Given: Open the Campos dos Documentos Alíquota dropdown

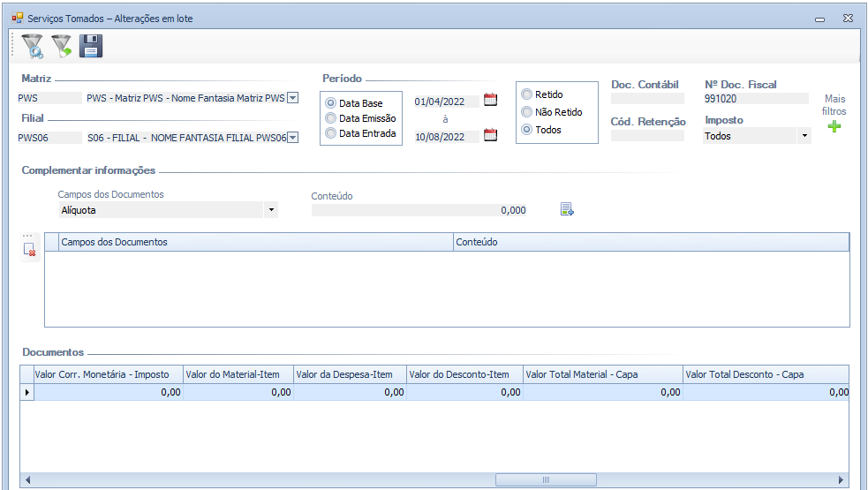Looking at the screenshot, I should coord(271,210).
